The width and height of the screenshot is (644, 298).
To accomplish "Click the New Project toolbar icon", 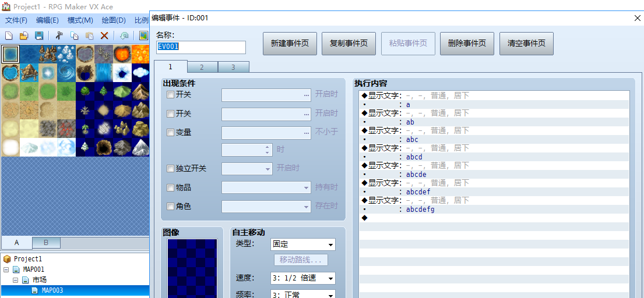I will 9,36.
